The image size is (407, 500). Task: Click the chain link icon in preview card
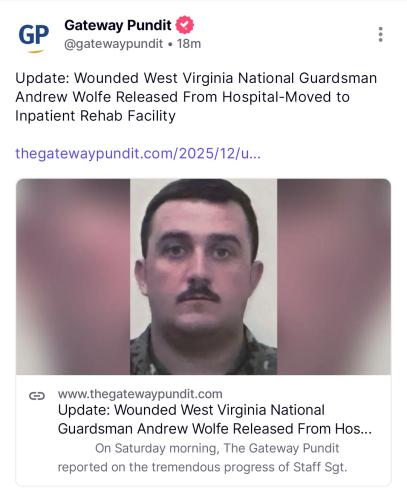coord(37,396)
